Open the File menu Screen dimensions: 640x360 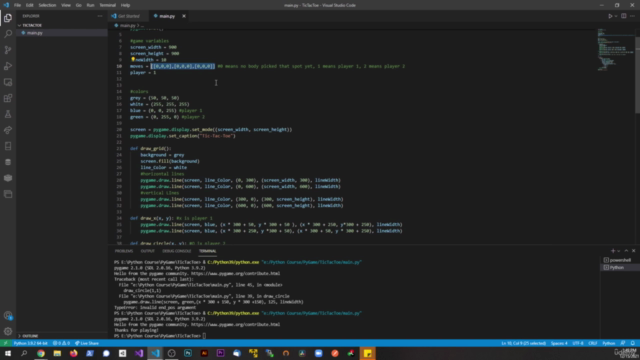(x=17, y=5)
